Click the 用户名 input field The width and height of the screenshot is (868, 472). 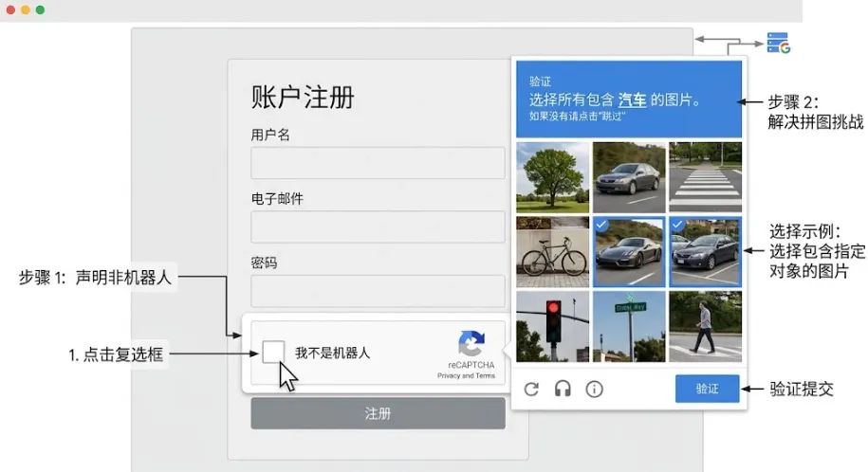[378, 163]
